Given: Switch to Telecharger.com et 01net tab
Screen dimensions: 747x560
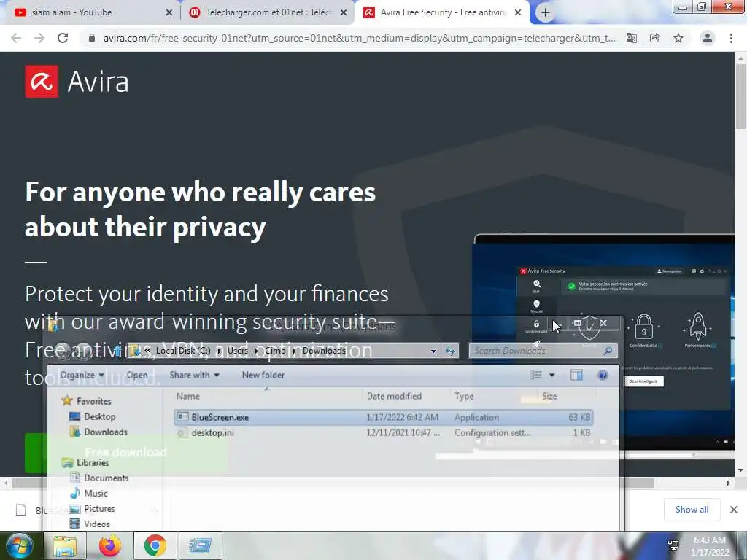Looking at the screenshot, I should pyautogui.click(x=268, y=12).
